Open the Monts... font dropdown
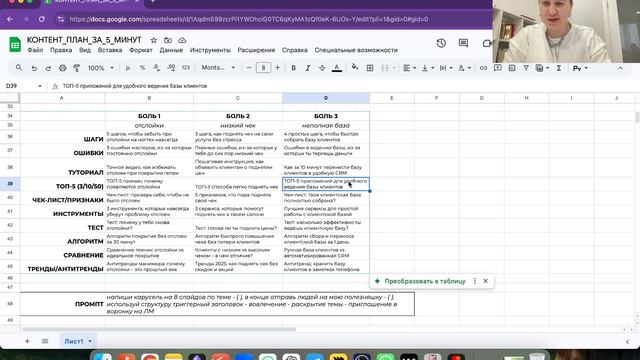640x360 pixels. click(x=218, y=68)
